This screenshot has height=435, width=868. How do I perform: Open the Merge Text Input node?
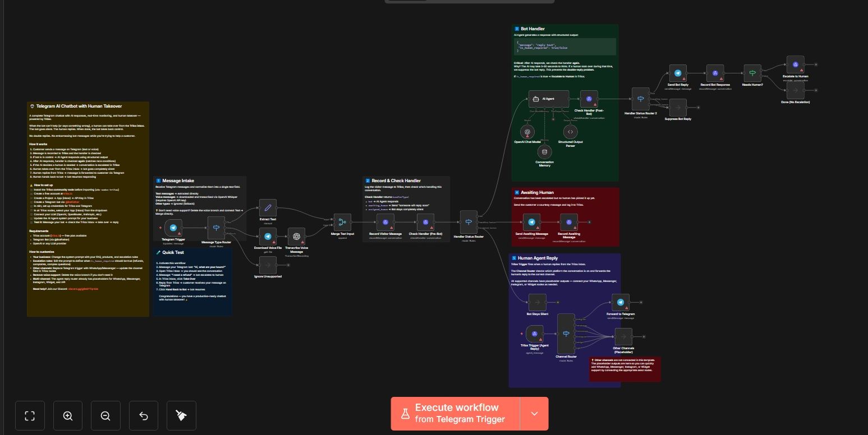342,222
